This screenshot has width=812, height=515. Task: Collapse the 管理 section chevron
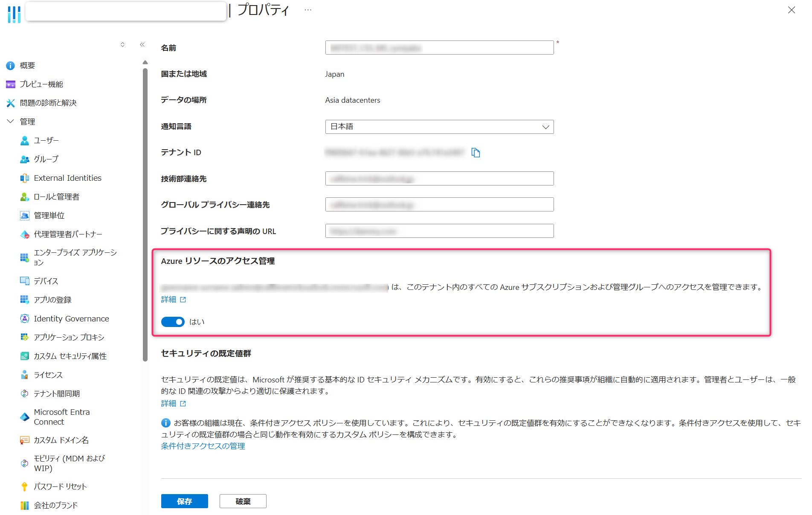[10, 121]
